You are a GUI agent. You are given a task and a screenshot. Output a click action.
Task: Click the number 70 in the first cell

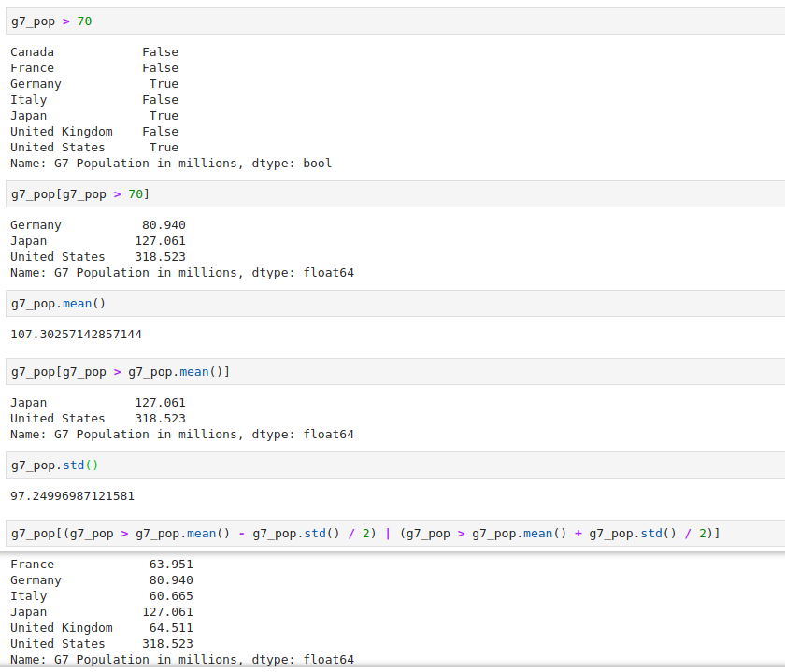pos(84,21)
